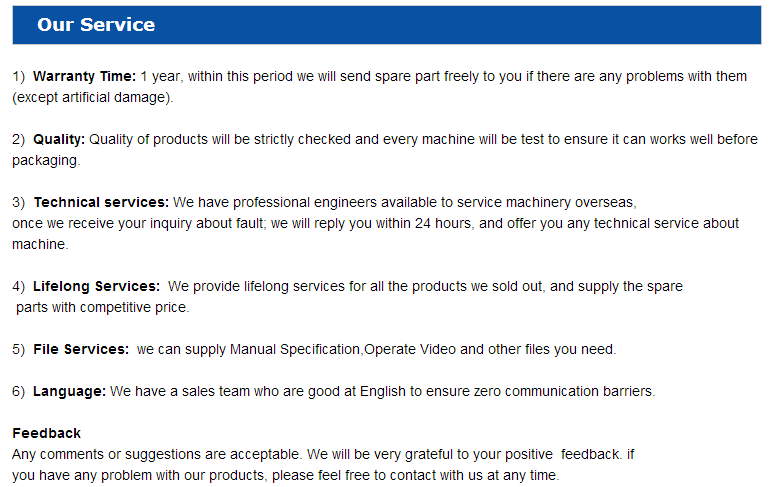The width and height of the screenshot is (783, 487).
Task: Click the 'machine.' word under Technical services
Action: tap(40, 245)
